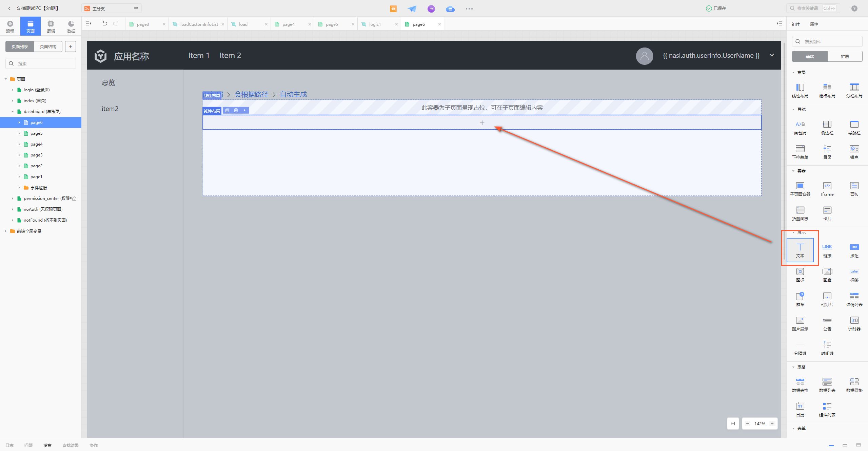Open the help question-mark icon
Screen dimensions: 868x451
[x=854, y=8]
